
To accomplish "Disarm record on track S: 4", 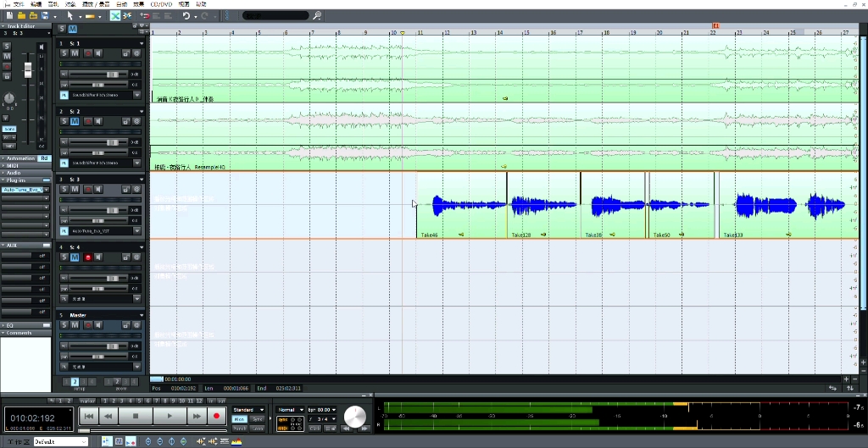I will click(87, 257).
